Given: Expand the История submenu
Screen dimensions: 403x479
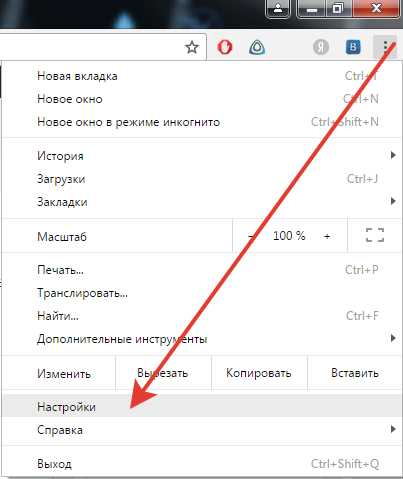Looking at the screenshot, I should coord(201,156).
